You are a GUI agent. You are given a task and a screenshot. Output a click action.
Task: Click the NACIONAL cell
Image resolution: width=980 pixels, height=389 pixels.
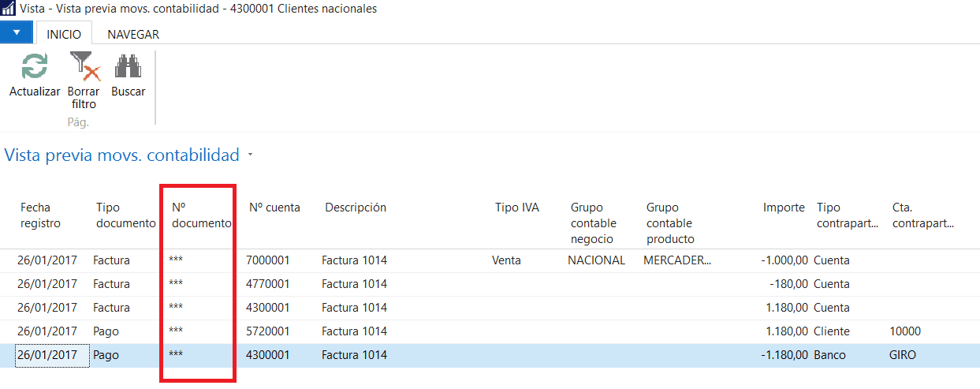[596, 260]
